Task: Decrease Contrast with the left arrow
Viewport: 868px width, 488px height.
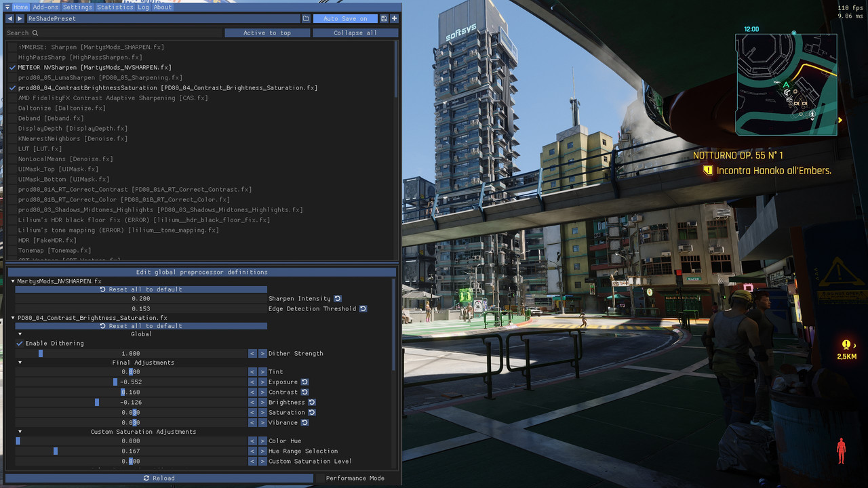Action: [x=252, y=392]
